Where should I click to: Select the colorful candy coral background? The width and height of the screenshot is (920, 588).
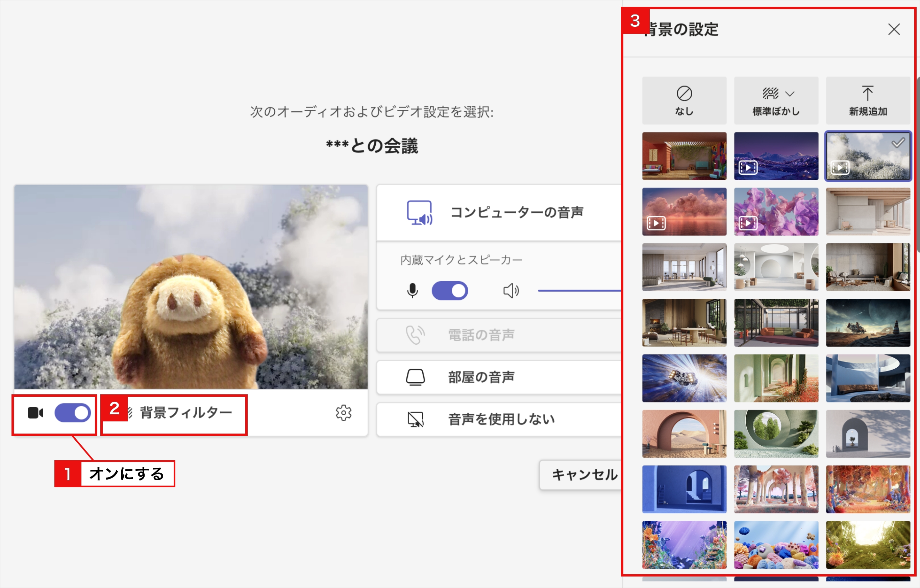click(x=776, y=545)
